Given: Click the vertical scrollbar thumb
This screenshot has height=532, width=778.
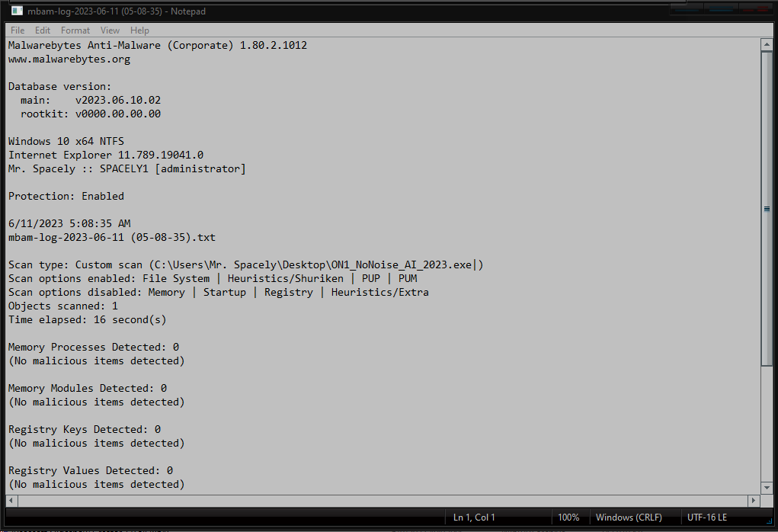Looking at the screenshot, I should [x=767, y=208].
